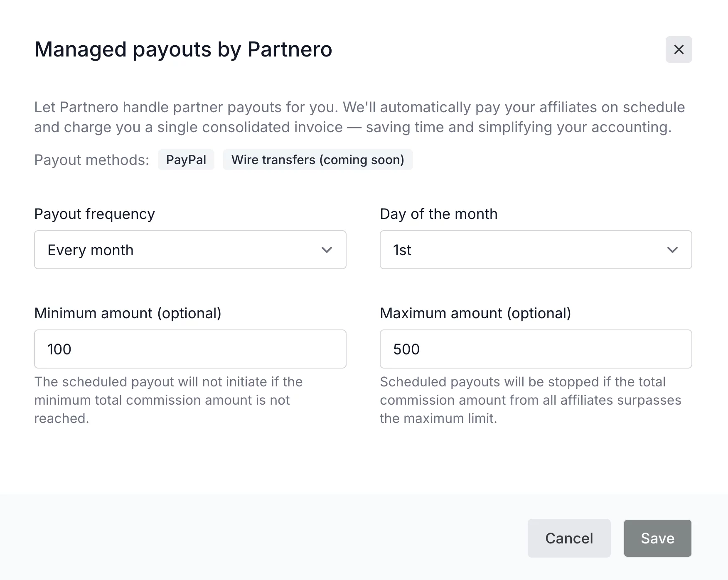This screenshot has height=580, width=728.
Task: Click the PayPal payout method badge
Action: pos(186,160)
